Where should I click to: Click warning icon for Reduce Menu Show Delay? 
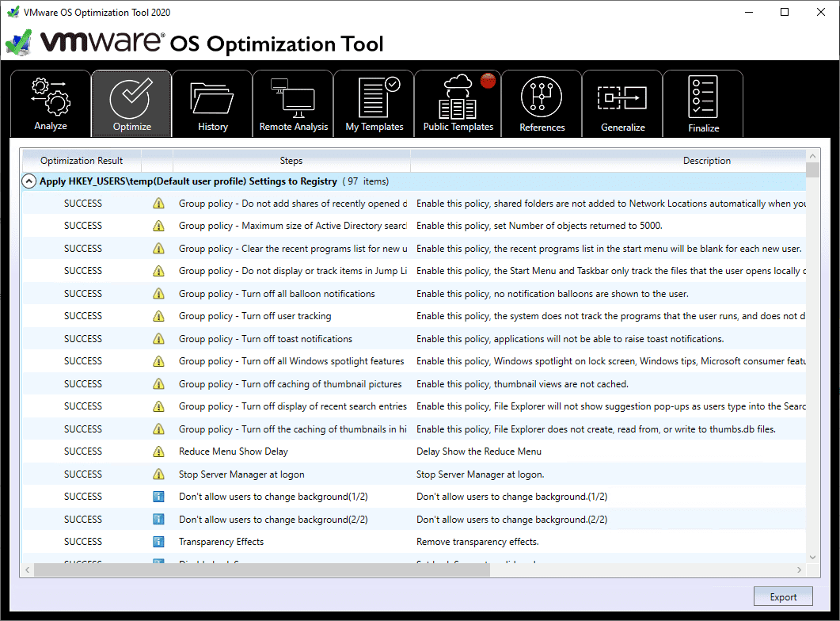tap(158, 451)
